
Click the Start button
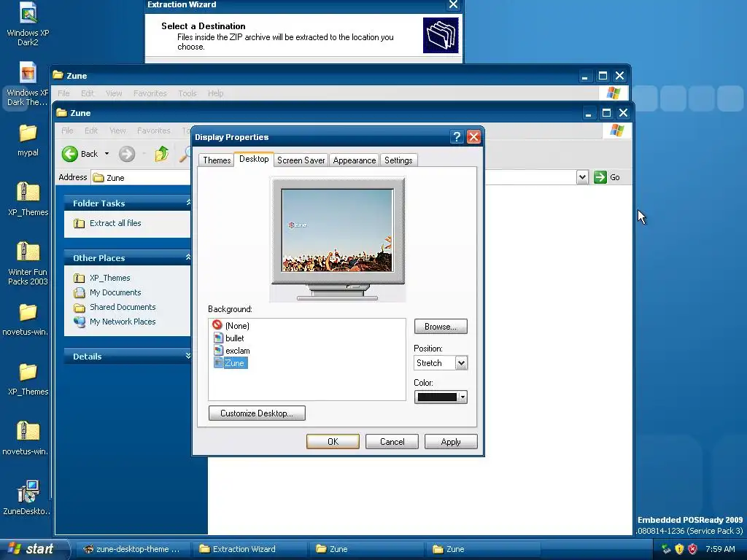(x=34, y=549)
